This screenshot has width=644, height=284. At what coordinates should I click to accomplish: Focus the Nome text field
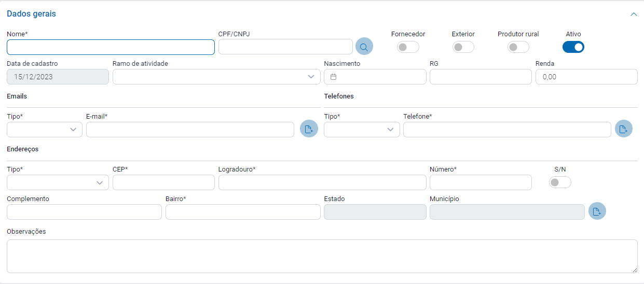(x=111, y=47)
